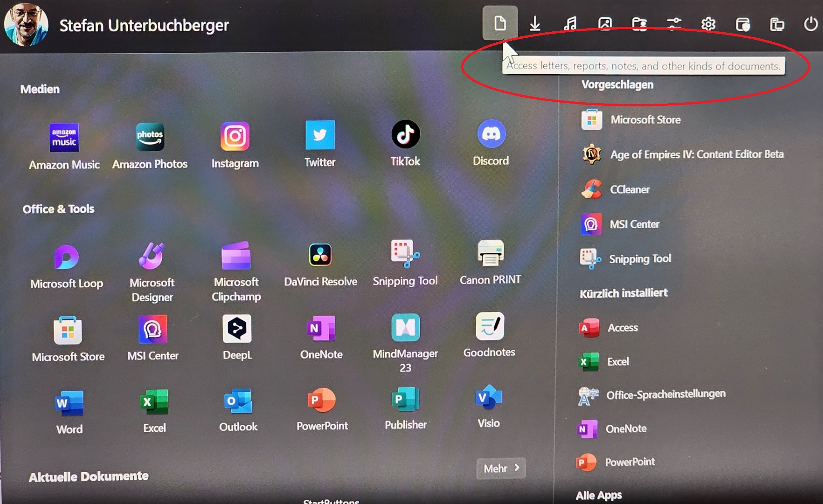
Task: Open the Twitter app
Action: [x=320, y=144]
